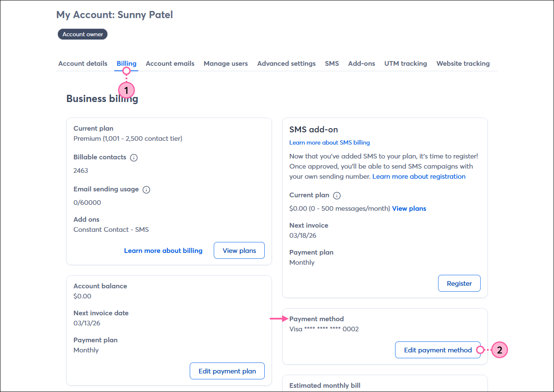
Task: Click the numbered callout 1 near Billing tab
Action: click(126, 90)
